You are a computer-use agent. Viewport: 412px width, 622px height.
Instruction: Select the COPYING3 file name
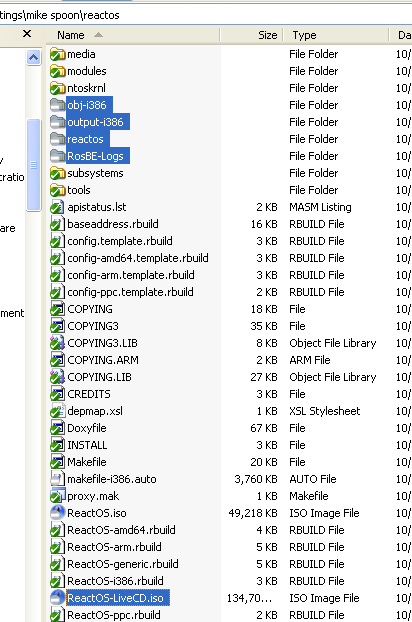pyautogui.click(x=93, y=326)
